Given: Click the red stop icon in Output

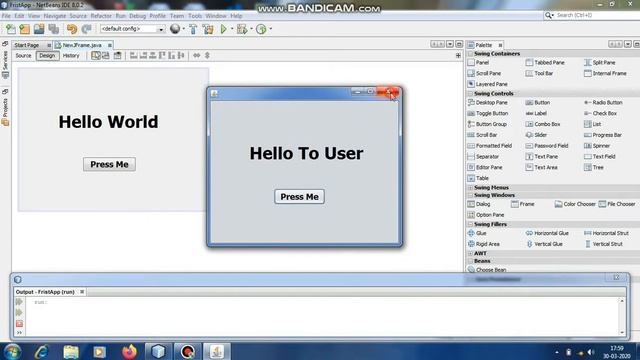Looking at the screenshot, I should (19, 324).
